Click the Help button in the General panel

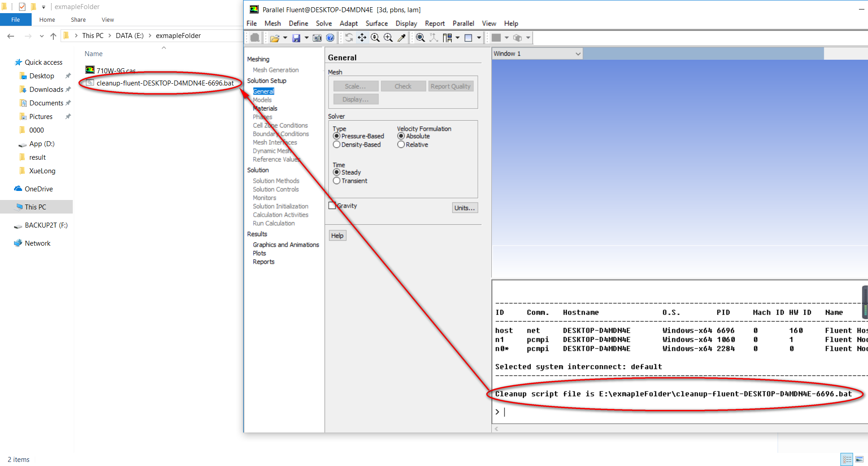pyautogui.click(x=337, y=235)
